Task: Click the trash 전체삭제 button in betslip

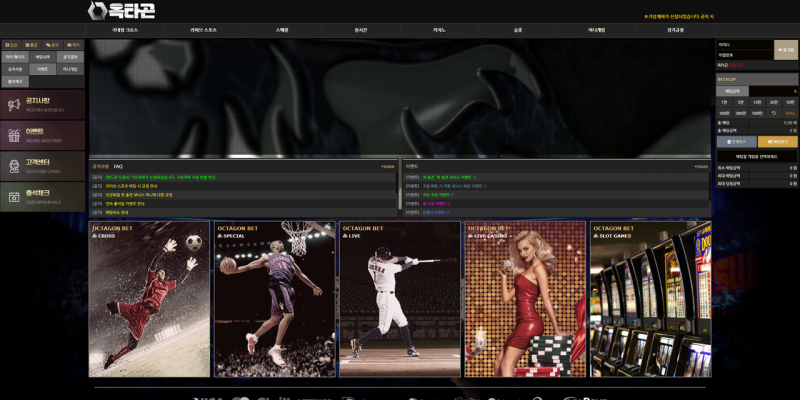Action: (x=736, y=142)
